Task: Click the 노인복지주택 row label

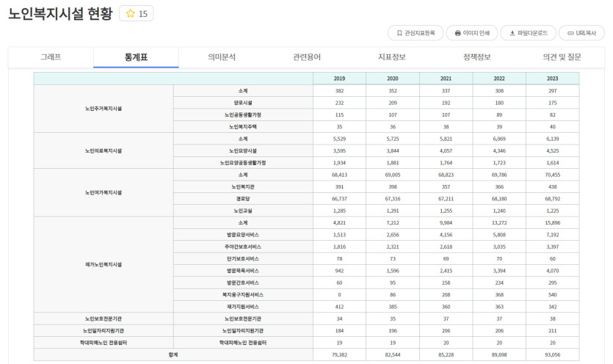Action: click(243, 127)
